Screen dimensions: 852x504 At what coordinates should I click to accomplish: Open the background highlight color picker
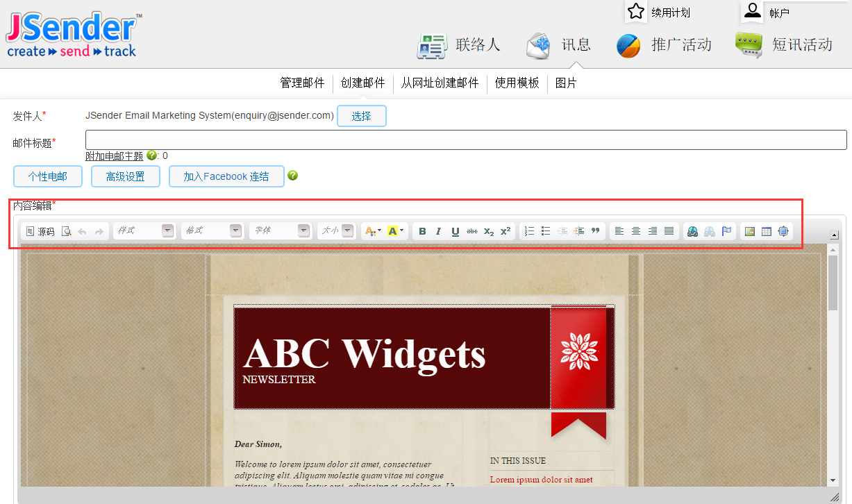pos(395,231)
